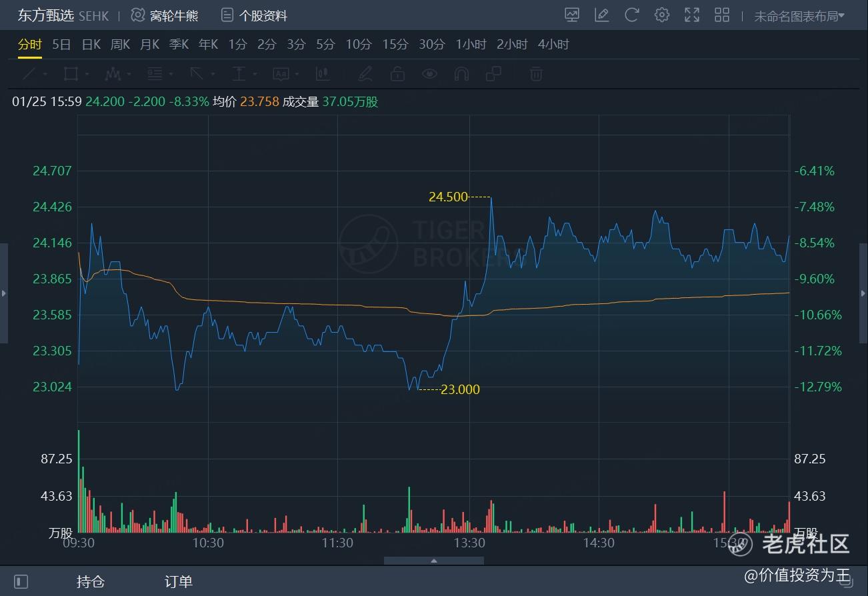Open 个股资料 stock information
868x596 pixels.
[255, 15]
